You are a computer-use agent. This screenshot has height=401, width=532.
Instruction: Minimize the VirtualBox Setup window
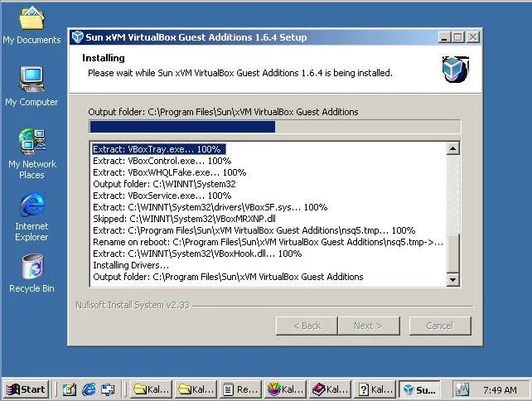[444, 37]
